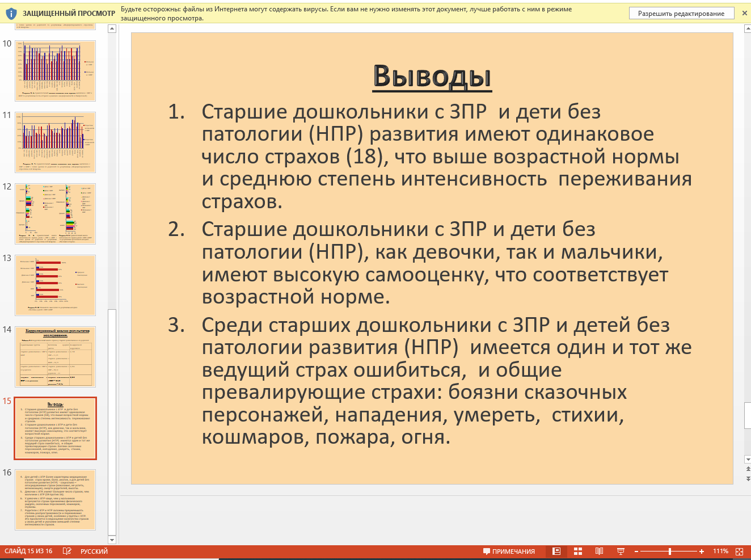
Task: Select slide 10 thumbnail
Action: pos(55,71)
